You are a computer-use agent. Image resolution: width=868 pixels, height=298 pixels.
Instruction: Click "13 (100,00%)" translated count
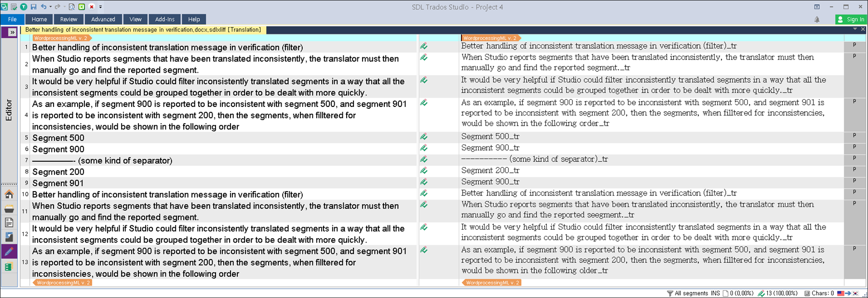click(x=782, y=293)
